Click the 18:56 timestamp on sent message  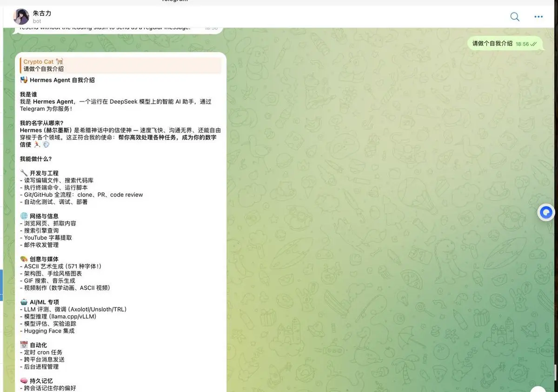522,44
